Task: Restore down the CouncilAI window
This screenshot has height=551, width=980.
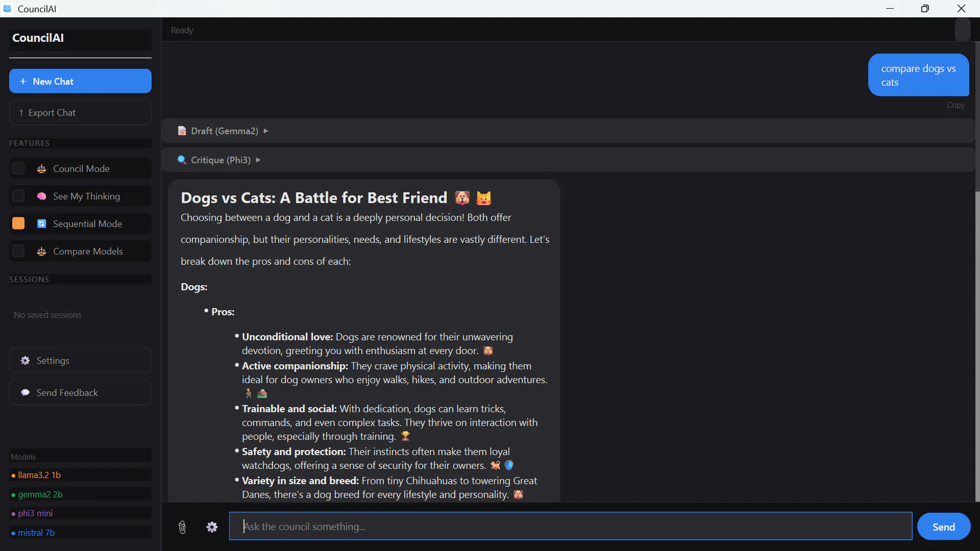Action: 925,9
